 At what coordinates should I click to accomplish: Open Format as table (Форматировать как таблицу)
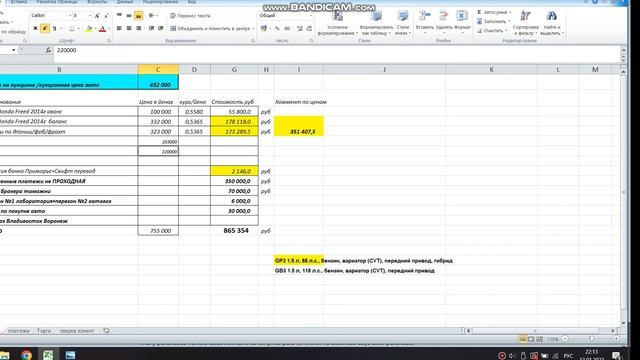376,22
